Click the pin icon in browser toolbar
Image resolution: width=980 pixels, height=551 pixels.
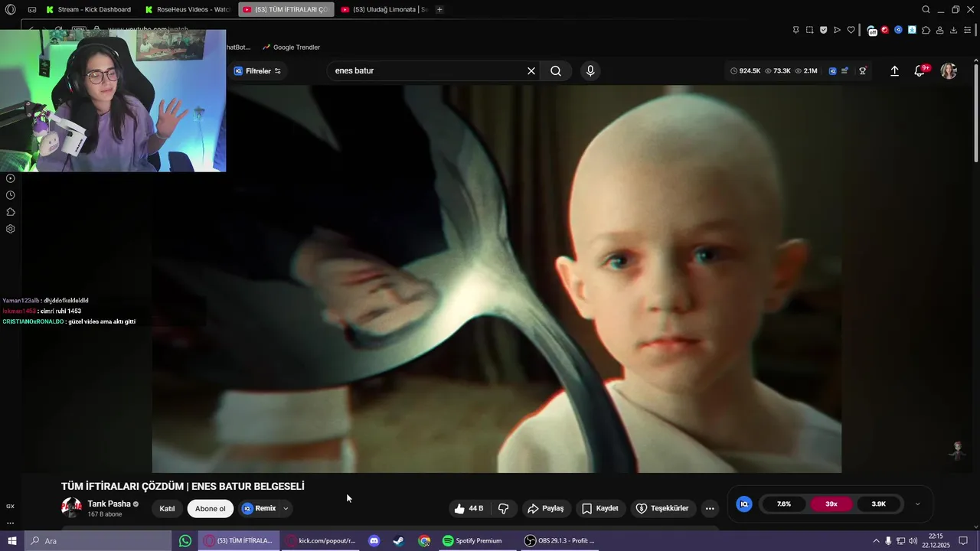coord(795,30)
